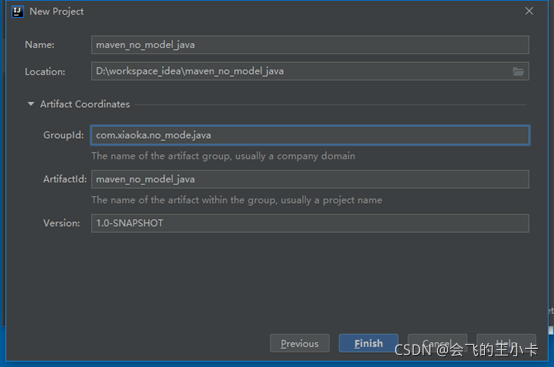This screenshot has height=367, width=554.
Task: Open Help for the dialog
Action: click(x=506, y=343)
